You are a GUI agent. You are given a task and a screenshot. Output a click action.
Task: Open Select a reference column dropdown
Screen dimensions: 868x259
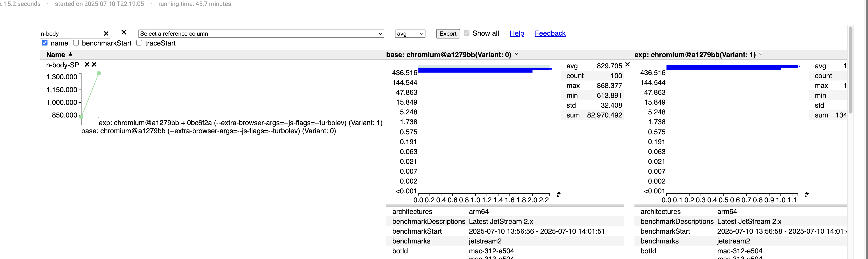261,34
